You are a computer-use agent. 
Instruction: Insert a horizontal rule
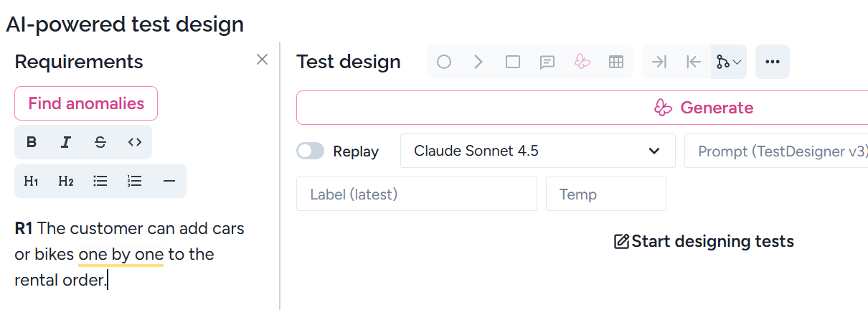coord(169,181)
